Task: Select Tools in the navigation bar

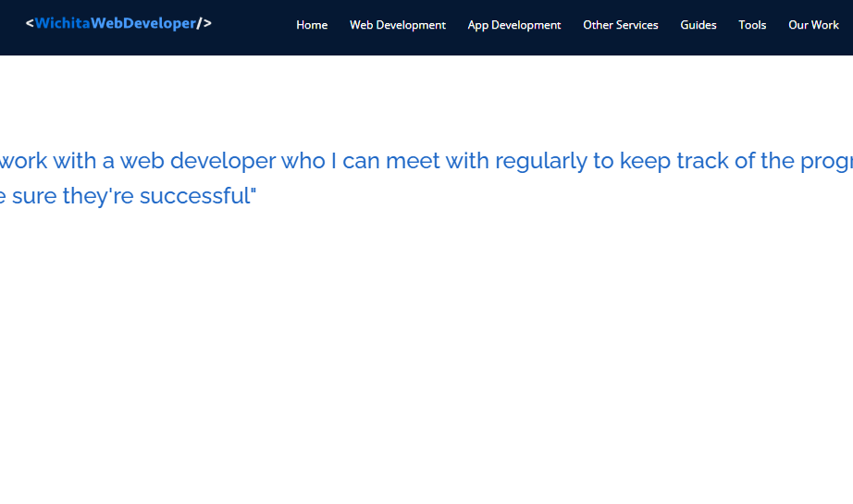Action: pyautogui.click(x=752, y=25)
